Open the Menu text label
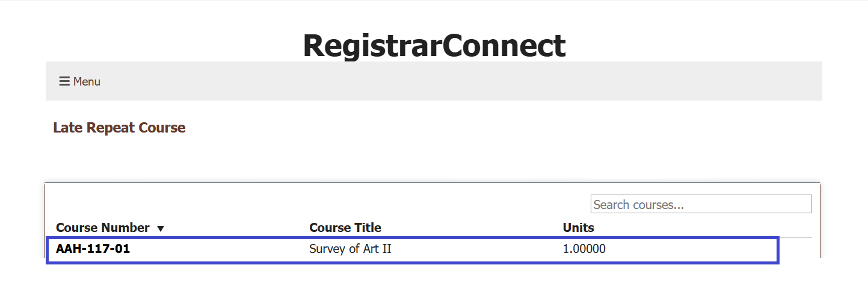868x303 pixels. pyautogui.click(x=87, y=81)
